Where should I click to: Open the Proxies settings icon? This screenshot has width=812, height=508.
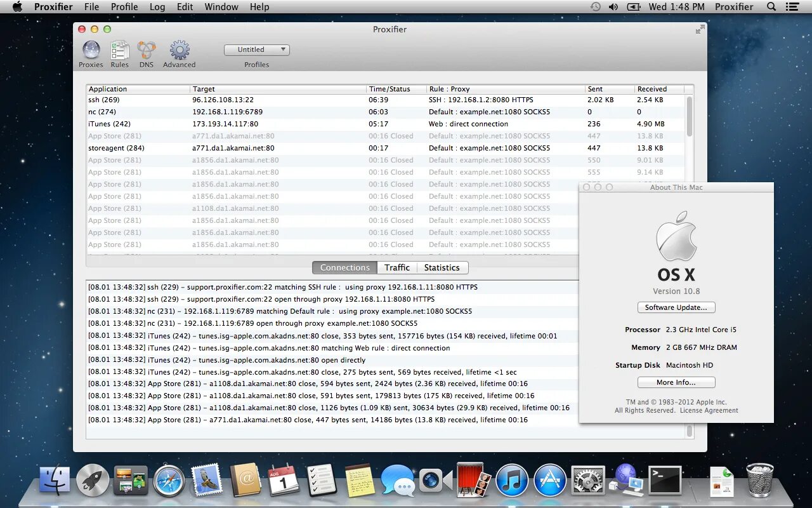coord(91,54)
